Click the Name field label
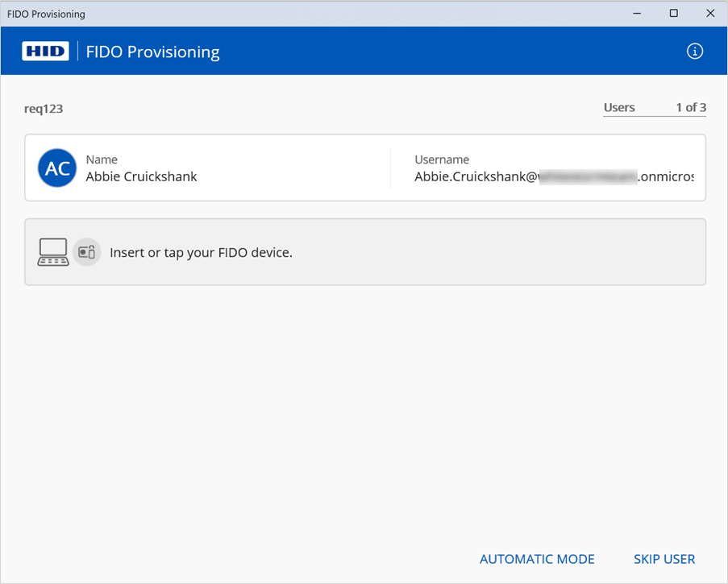 tap(102, 159)
